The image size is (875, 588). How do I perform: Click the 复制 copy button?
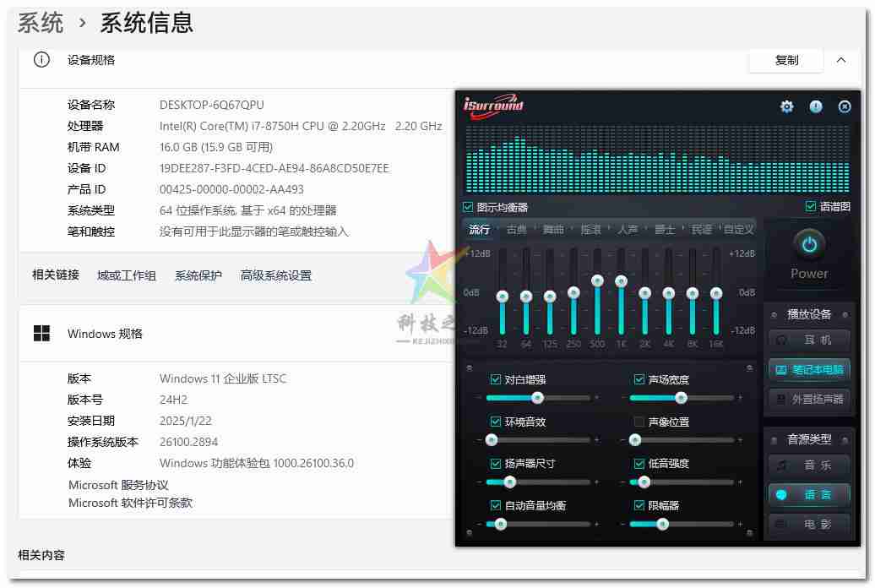[785, 60]
